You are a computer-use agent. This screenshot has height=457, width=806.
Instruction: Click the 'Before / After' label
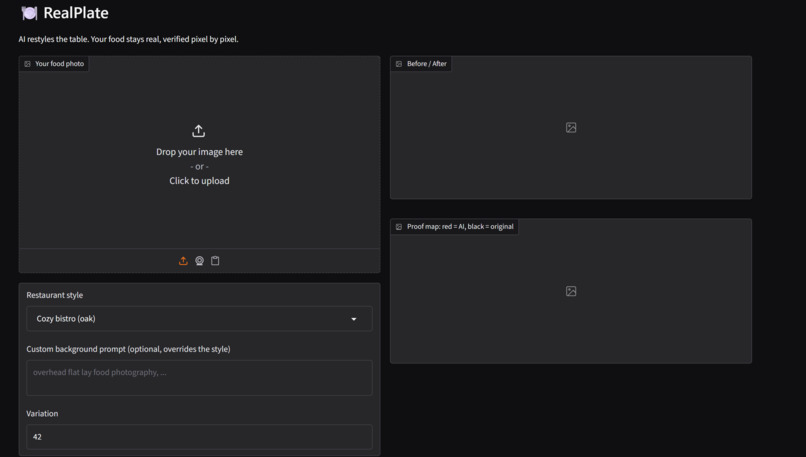click(x=427, y=64)
